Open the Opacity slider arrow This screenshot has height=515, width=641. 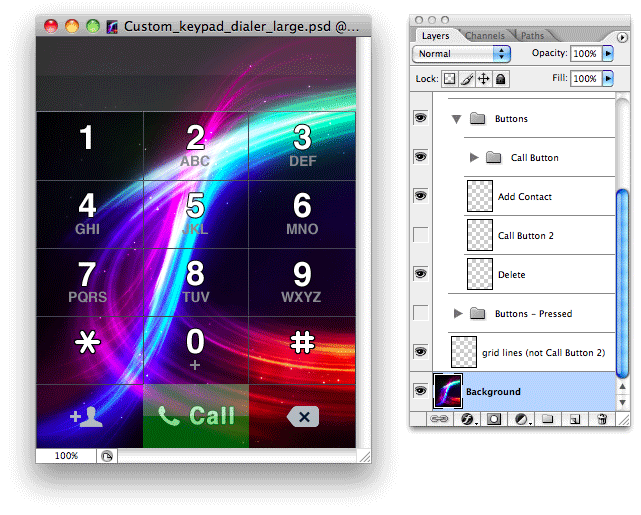coord(608,54)
